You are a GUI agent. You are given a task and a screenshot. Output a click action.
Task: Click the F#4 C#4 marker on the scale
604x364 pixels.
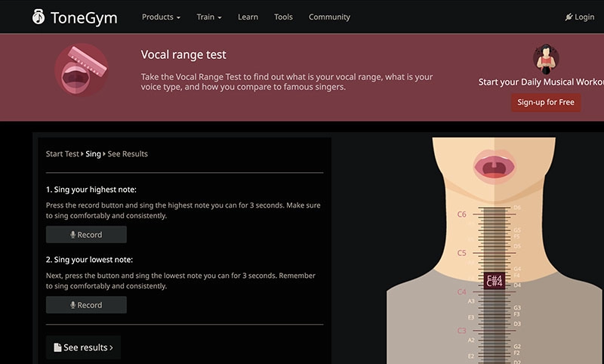pos(495,281)
